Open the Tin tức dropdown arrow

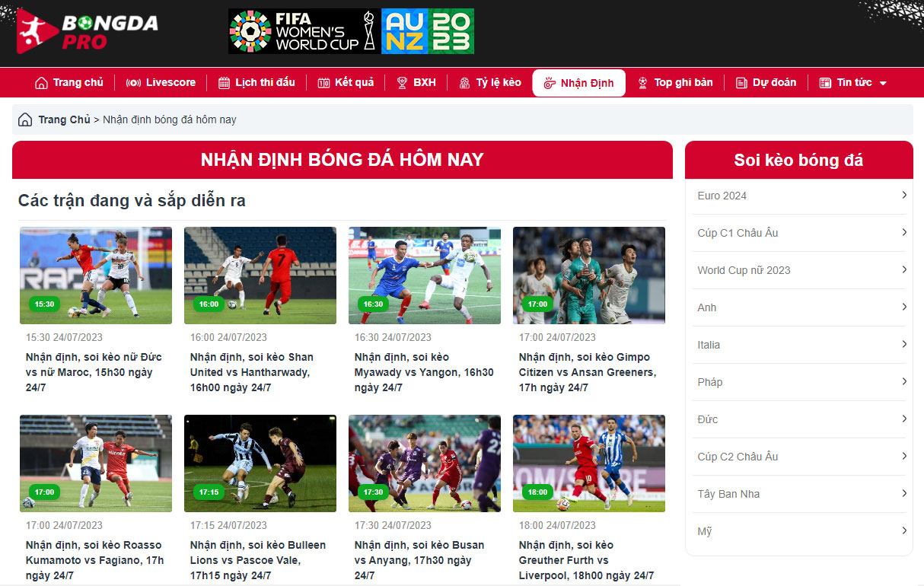(883, 84)
